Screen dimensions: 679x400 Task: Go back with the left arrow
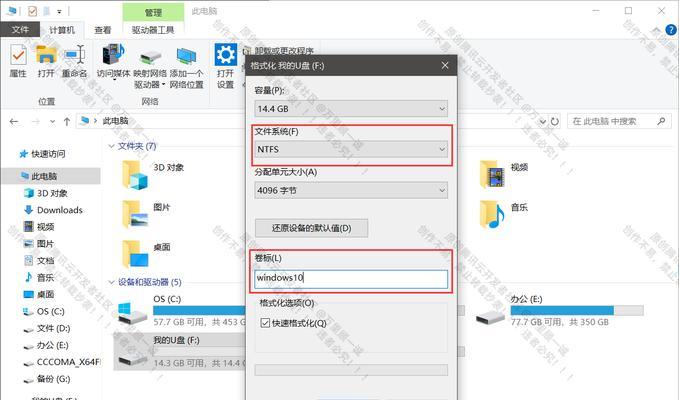[13, 122]
